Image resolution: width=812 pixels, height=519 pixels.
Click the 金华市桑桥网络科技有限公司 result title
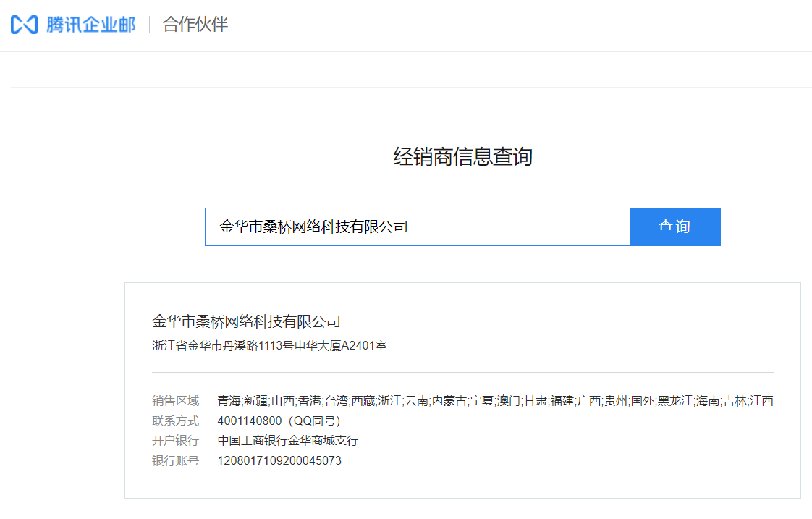[246, 321]
